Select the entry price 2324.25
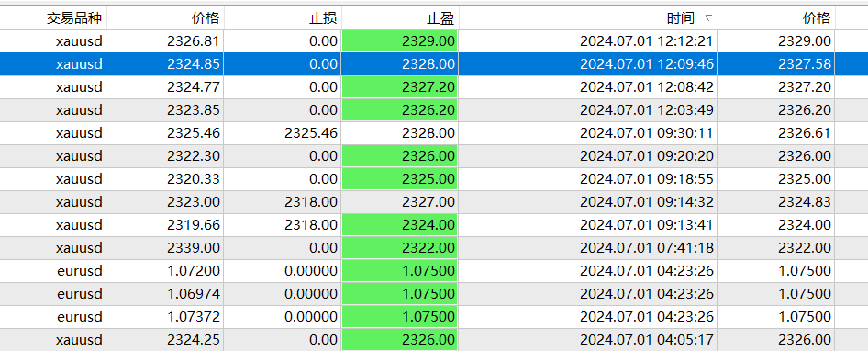 pos(194,339)
